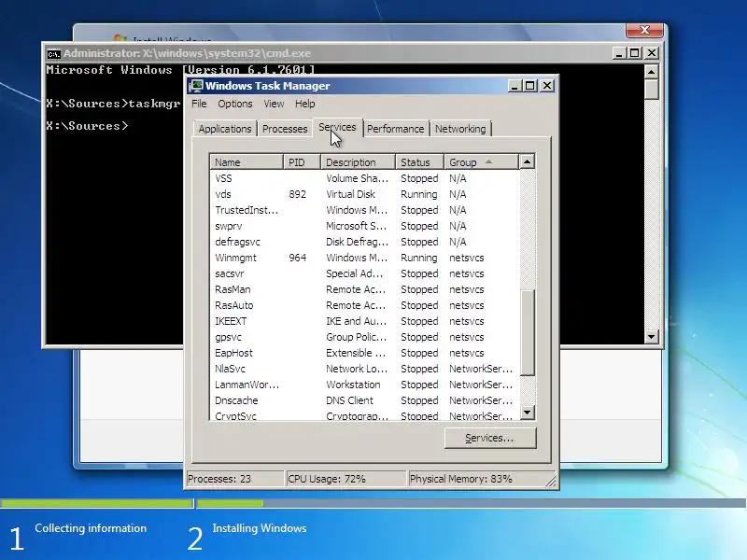Click the cmd.exe window title icon

(54, 53)
